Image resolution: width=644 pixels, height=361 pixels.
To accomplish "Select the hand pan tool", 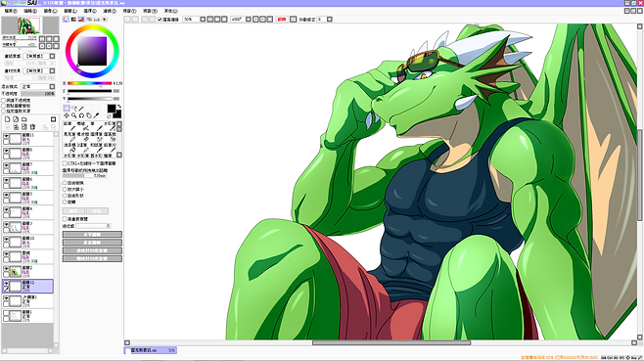I will pos(89,115).
